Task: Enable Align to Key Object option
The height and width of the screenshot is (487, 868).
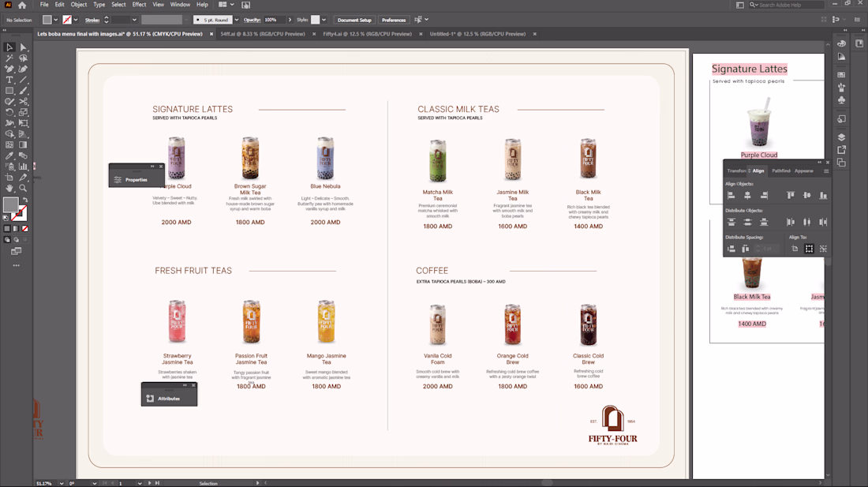Action: pyautogui.click(x=823, y=249)
